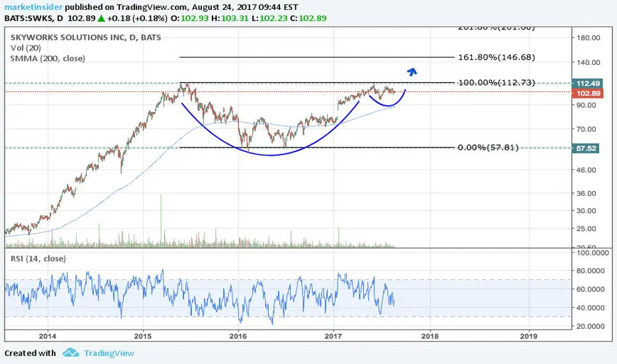The image size is (617, 364).
Task: Click the 36.00 price axis value
Action: point(587,193)
